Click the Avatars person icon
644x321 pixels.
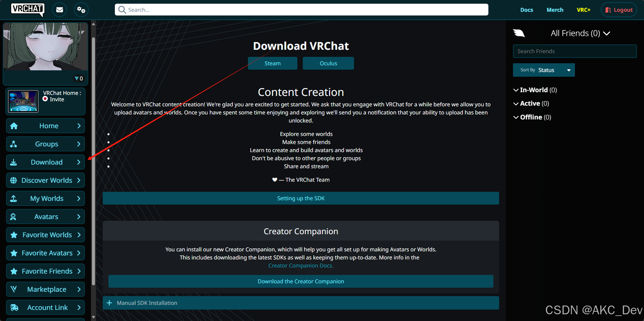point(13,217)
